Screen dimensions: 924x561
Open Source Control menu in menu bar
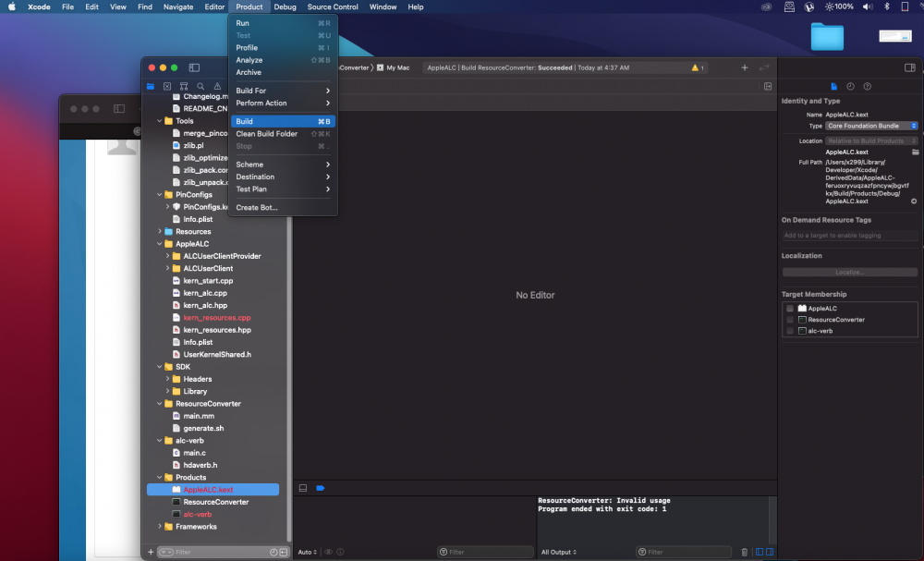(x=333, y=7)
